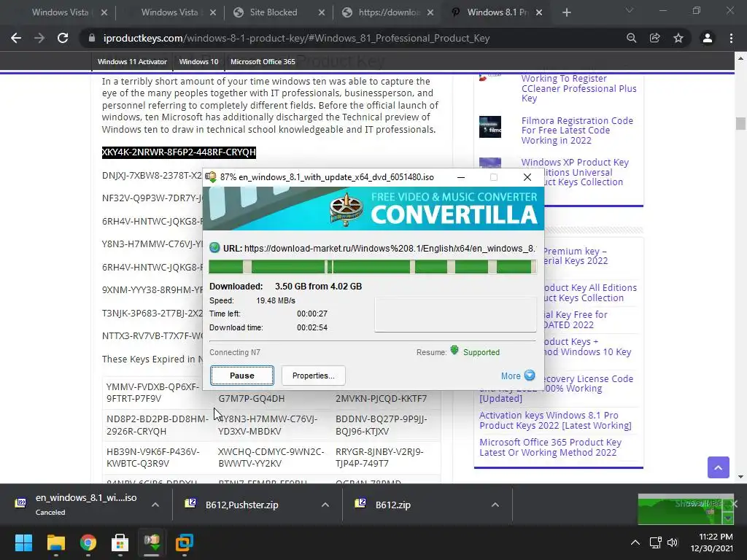Image resolution: width=747 pixels, height=560 pixels.
Task: Expand options for B612,Pushster.zip download
Action: click(x=325, y=505)
